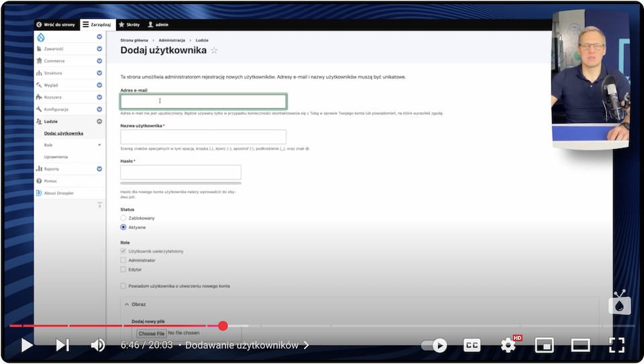Play the video
This screenshot has height=364, width=644.
27,345
